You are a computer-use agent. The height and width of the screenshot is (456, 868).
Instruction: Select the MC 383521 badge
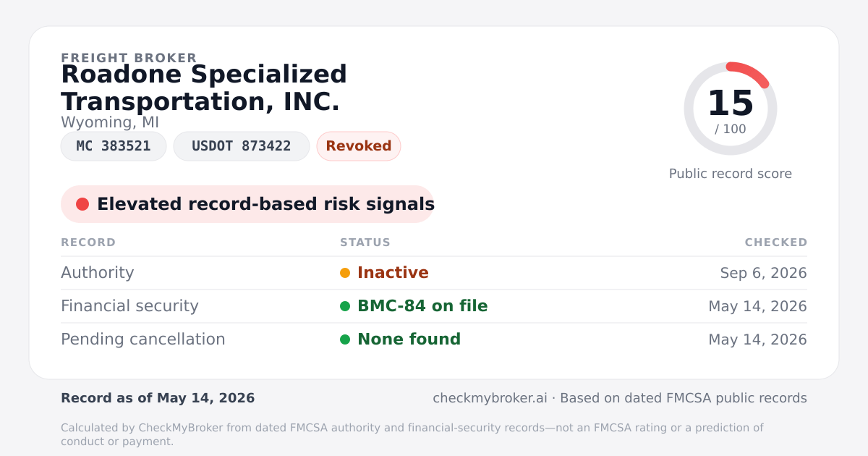tap(114, 146)
